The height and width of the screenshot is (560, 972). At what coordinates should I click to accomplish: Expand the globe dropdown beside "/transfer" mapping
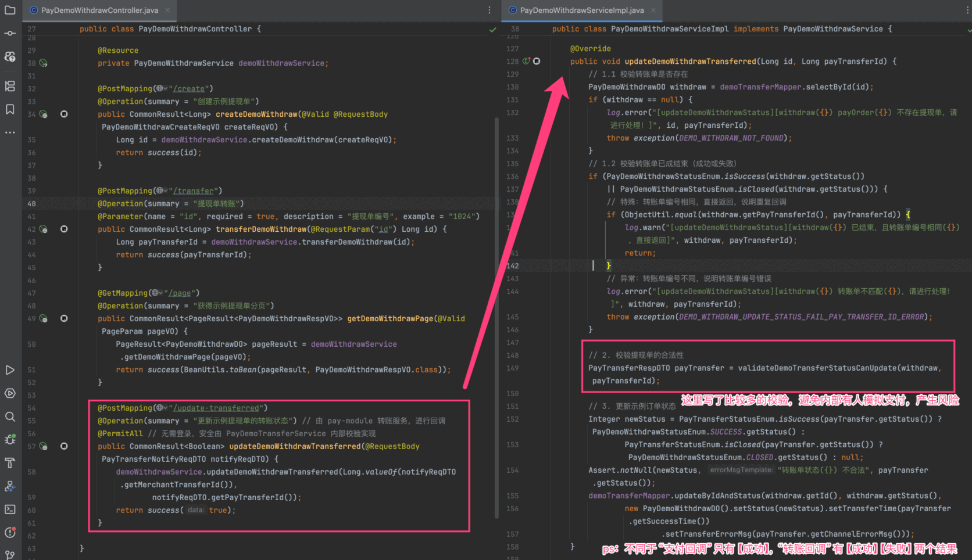tap(162, 191)
